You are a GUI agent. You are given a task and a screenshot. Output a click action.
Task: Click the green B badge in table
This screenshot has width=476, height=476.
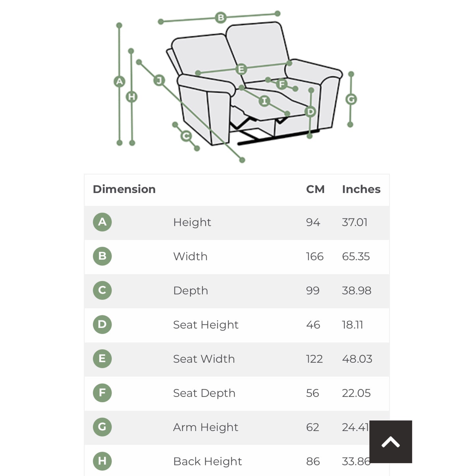coord(102,256)
